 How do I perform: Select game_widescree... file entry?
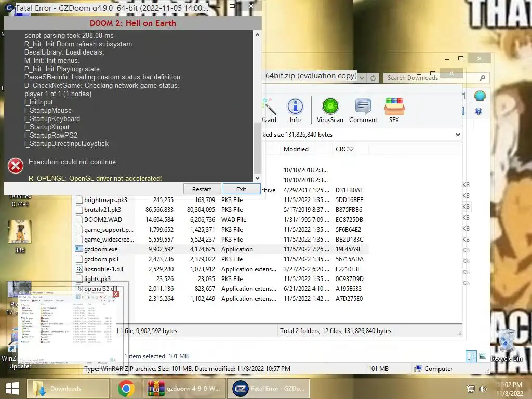221,239
